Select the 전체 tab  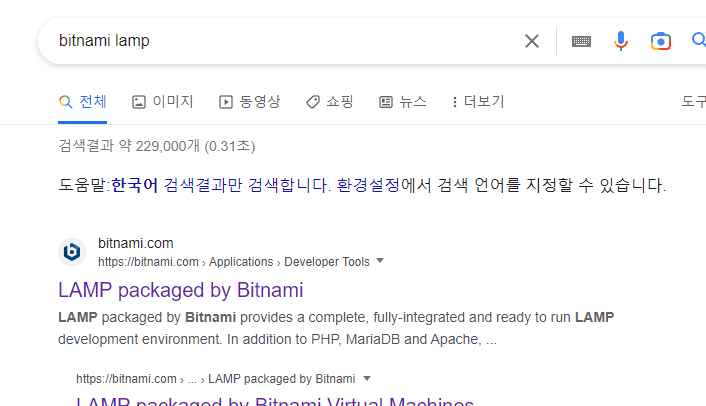point(83,102)
